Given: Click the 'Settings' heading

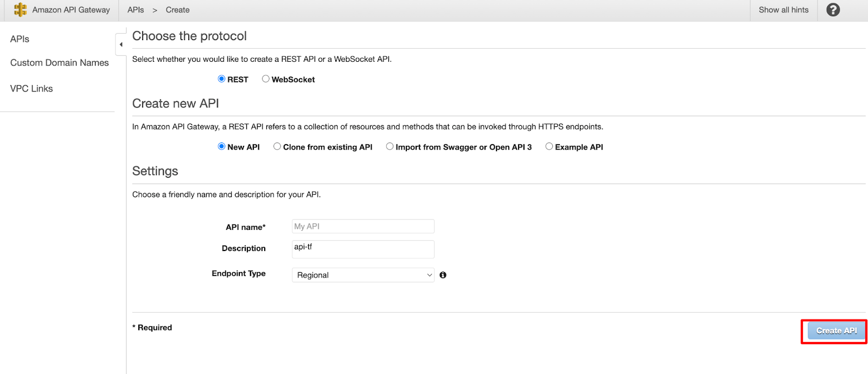Looking at the screenshot, I should [155, 171].
